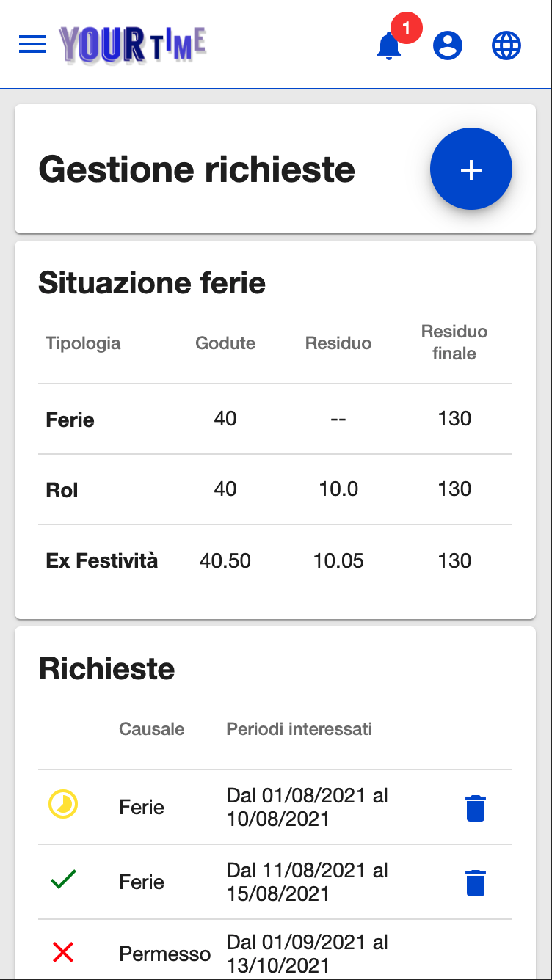Select the Ex Festività row label
The image size is (552, 980).
click(102, 561)
